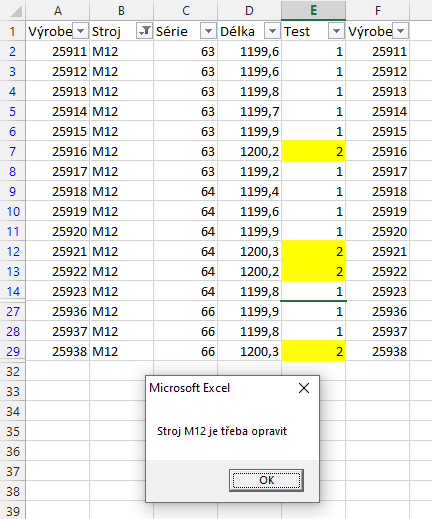The image size is (432, 519).
Task: Click OK in the Microsoft Excel dialog
Action: click(x=266, y=480)
